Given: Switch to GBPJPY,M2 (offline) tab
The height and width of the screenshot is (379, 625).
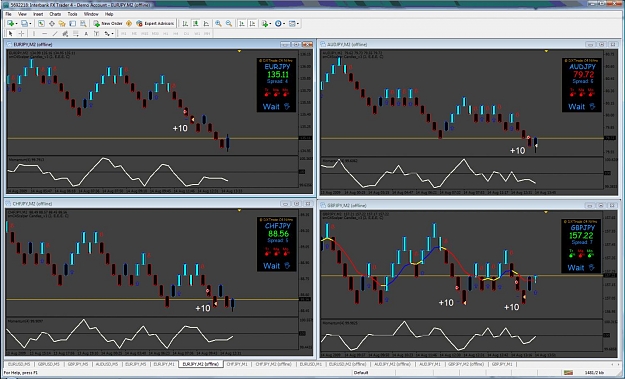Looking at the screenshot, I should (466, 364).
